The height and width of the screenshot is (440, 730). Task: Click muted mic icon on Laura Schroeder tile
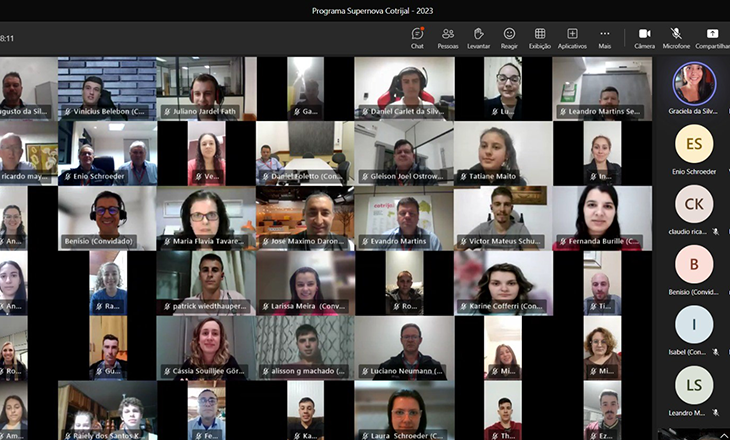tap(365, 436)
